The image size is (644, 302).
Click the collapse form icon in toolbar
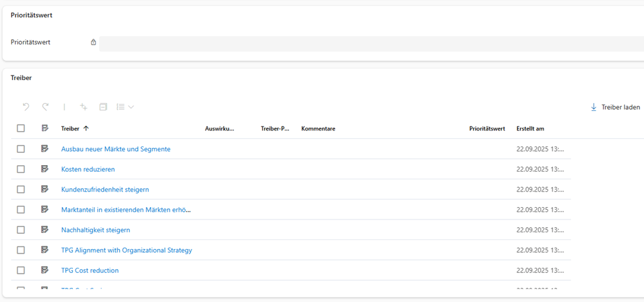[102, 107]
